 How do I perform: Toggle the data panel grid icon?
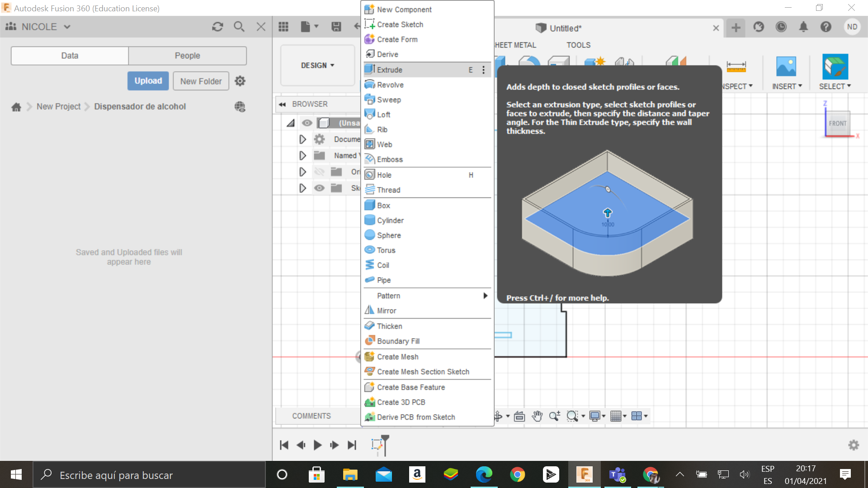pyautogui.click(x=283, y=27)
